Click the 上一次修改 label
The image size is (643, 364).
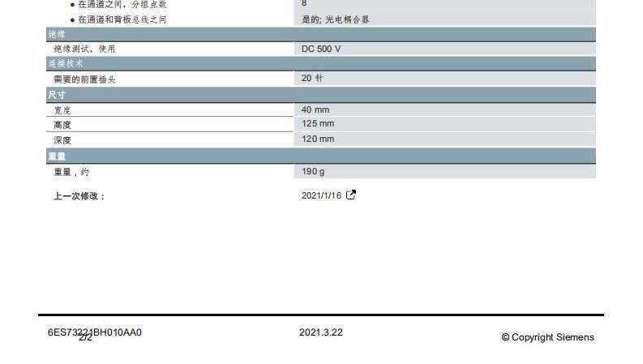[79, 196]
